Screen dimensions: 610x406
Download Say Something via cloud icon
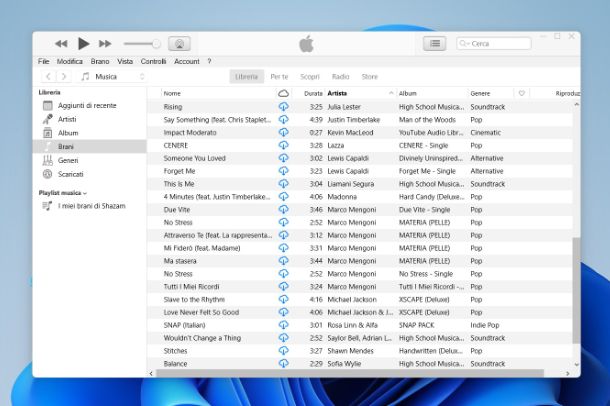point(284,119)
